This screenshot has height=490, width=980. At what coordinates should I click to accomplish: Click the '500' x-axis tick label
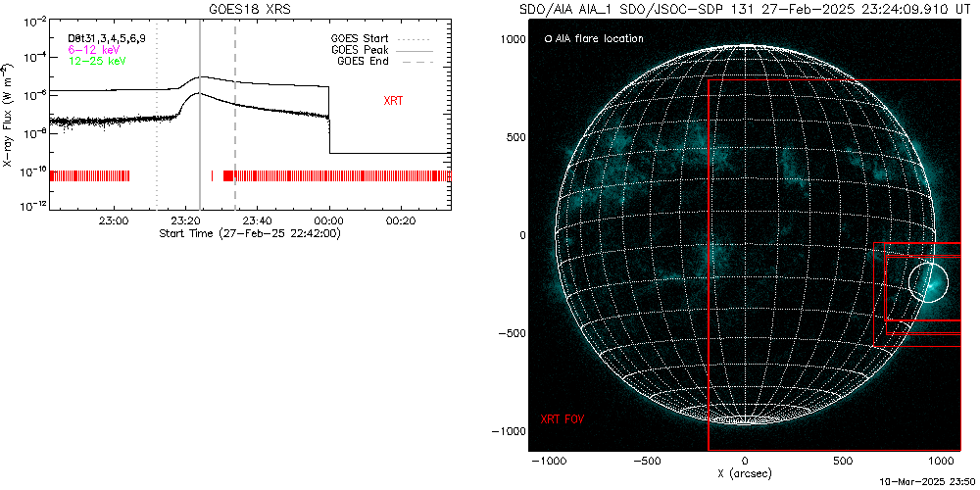843,460
